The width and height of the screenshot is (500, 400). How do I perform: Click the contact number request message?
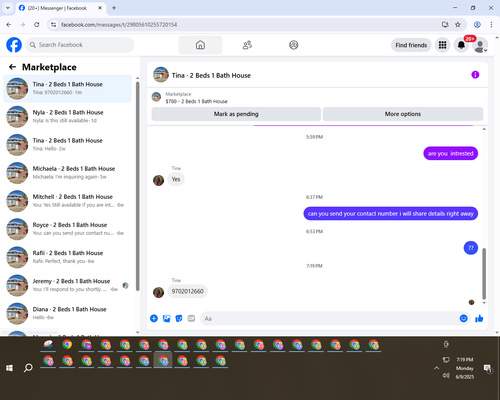391,214
